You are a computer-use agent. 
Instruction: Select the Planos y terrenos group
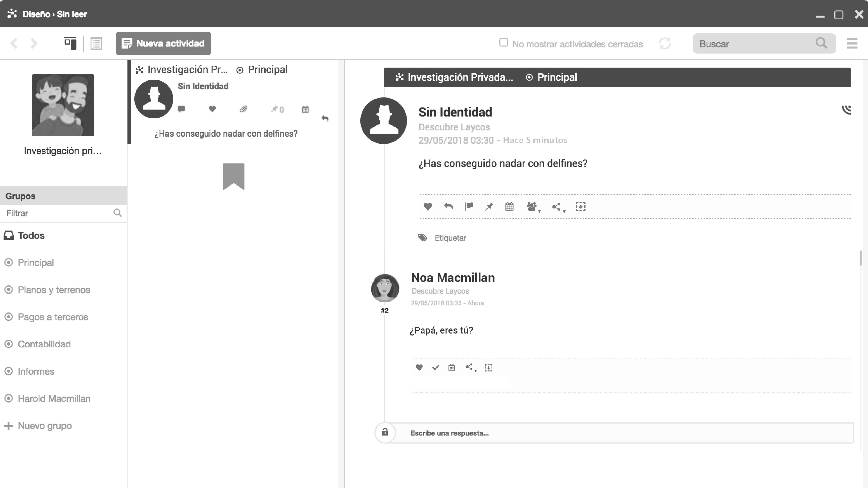click(x=47, y=290)
